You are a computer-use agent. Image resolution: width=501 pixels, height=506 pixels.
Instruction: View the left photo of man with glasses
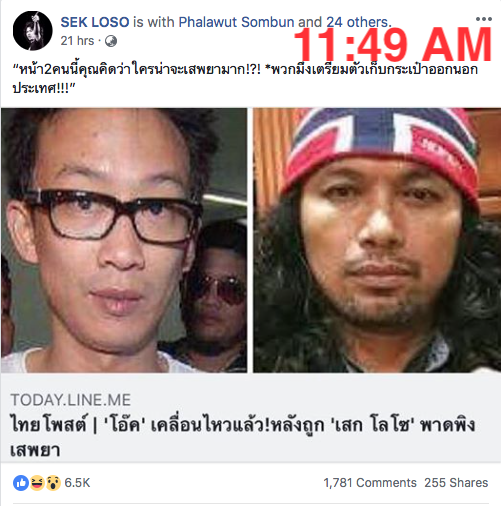click(x=124, y=240)
